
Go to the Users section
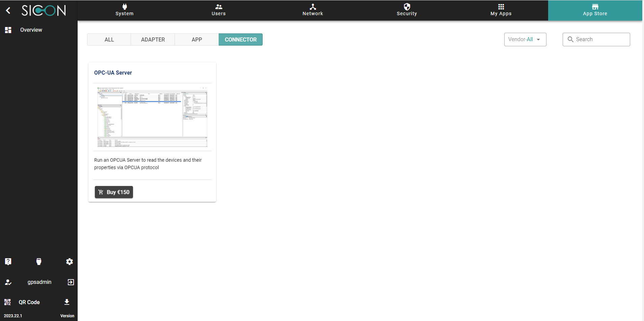tap(218, 10)
